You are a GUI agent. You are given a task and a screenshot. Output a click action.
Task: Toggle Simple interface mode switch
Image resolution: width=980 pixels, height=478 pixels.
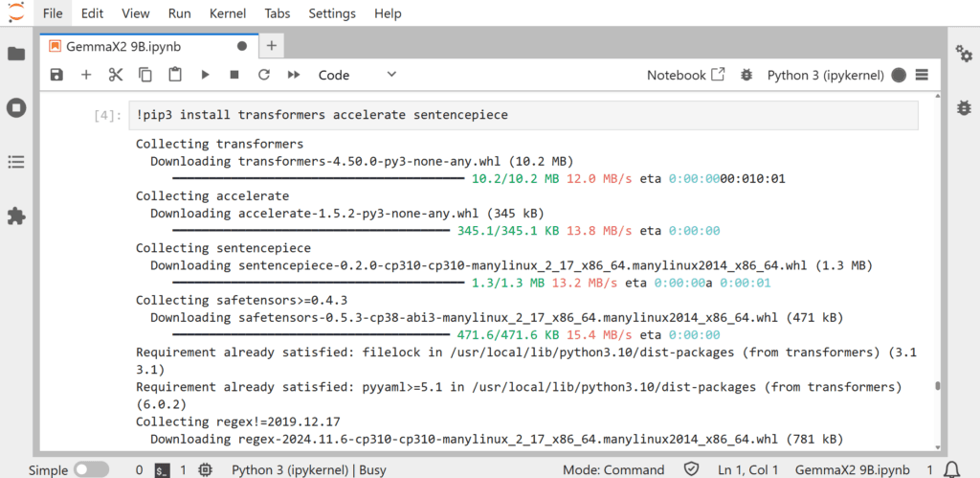(92, 469)
